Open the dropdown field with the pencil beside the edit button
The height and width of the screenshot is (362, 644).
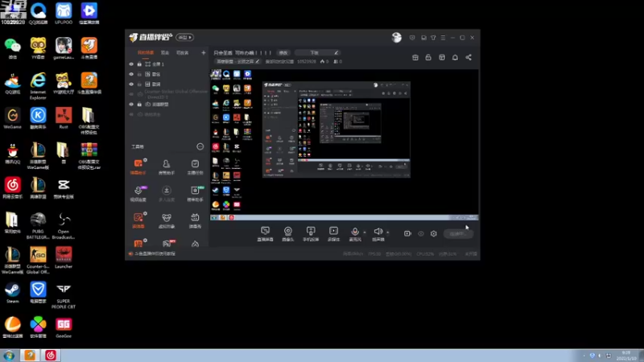click(317, 52)
